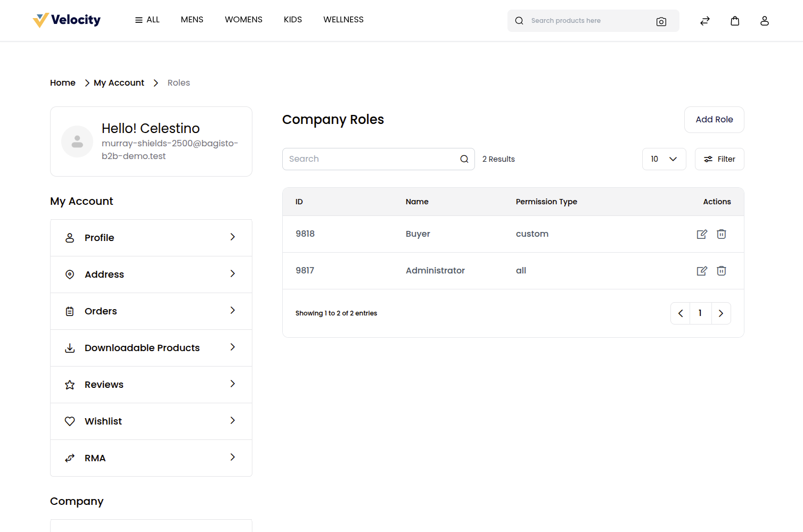803x532 pixels.
Task: Open the shopping bag cart
Action: 735,21
